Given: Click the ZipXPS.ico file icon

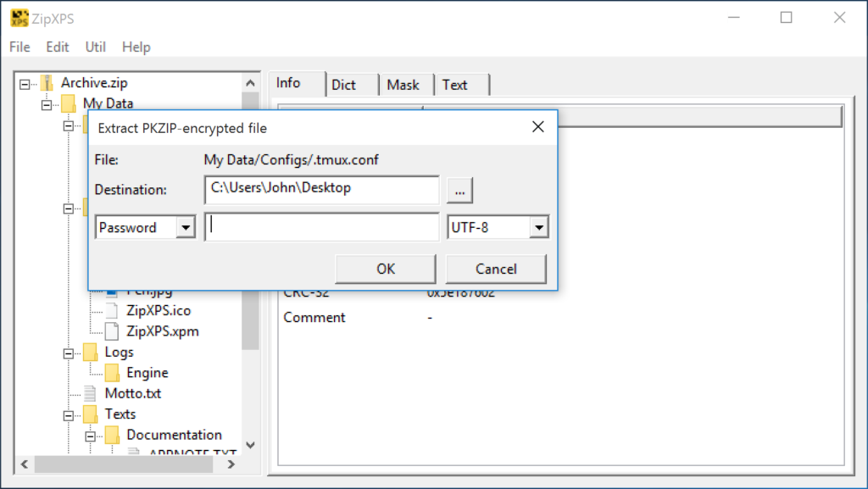Looking at the screenshot, I should click(x=111, y=310).
